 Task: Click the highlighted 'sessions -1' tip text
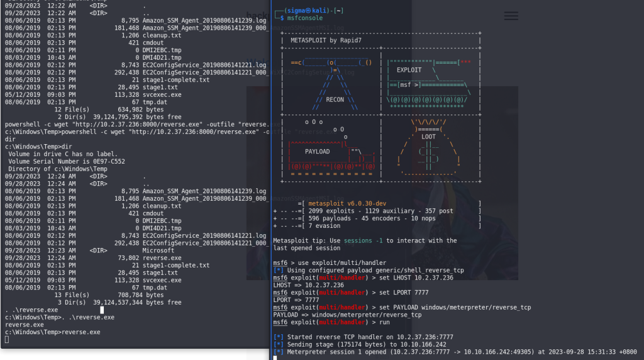pyautogui.click(x=363, y=240)
